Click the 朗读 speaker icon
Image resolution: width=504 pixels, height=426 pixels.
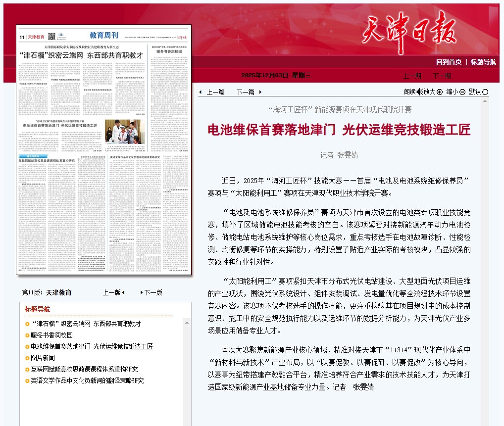419,92
